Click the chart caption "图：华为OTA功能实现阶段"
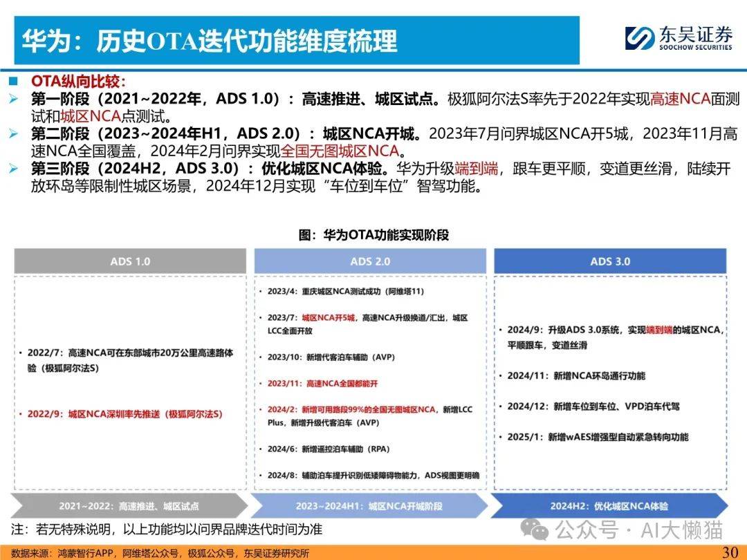This screenshot has width=747, height=560. pos(373,235)
